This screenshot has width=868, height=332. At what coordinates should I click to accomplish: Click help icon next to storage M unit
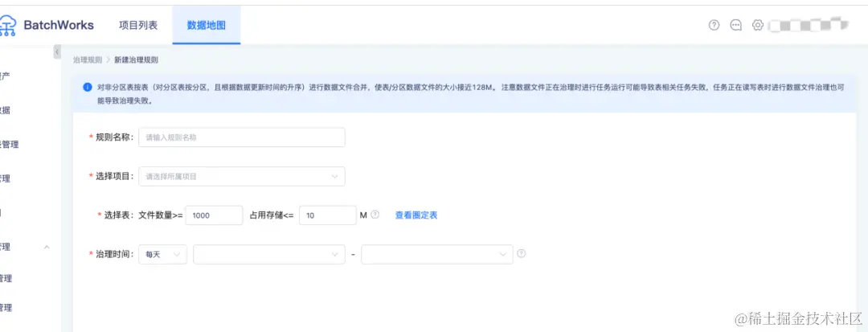point(375,215)
